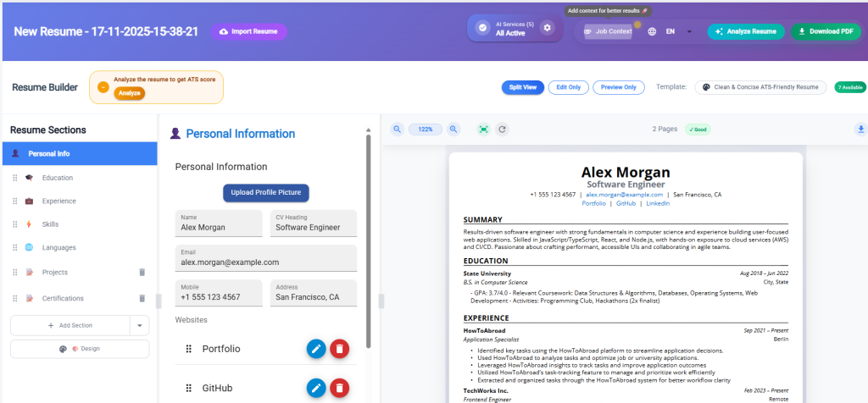Click the orange ATS score status icon

point(103,87)
